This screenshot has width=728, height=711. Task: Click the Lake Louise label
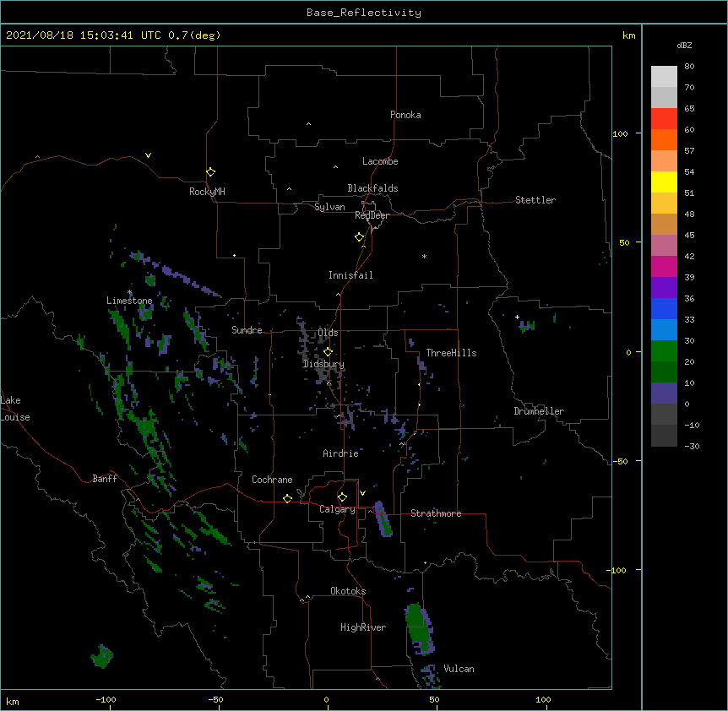click(15, 409)
